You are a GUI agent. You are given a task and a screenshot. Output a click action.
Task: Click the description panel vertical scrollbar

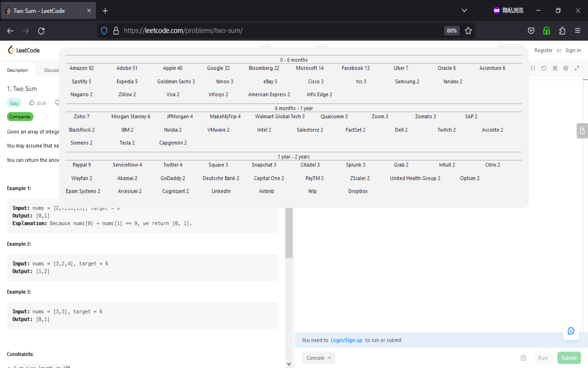click(289, 232)
